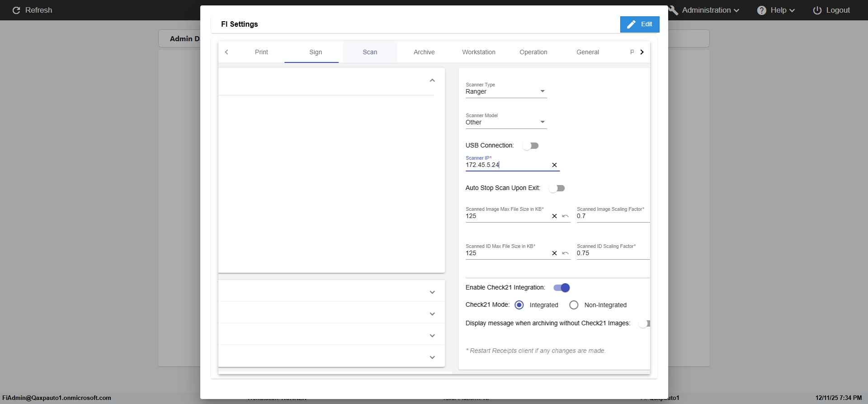Reset Scanned Image Max File Size with undo icon
The width and height of the screenshot is (868, 404).
(x=565, y=216)
